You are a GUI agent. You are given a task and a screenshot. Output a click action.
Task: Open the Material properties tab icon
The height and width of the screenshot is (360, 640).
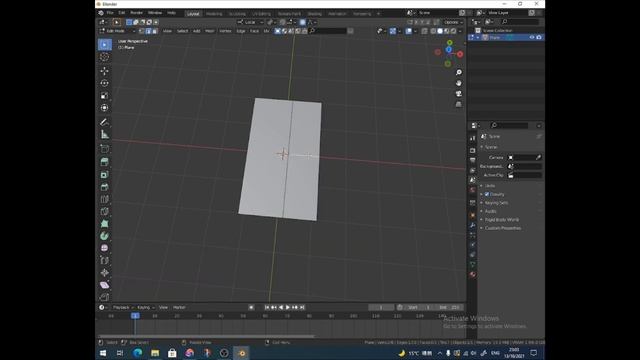click(473, 274)
